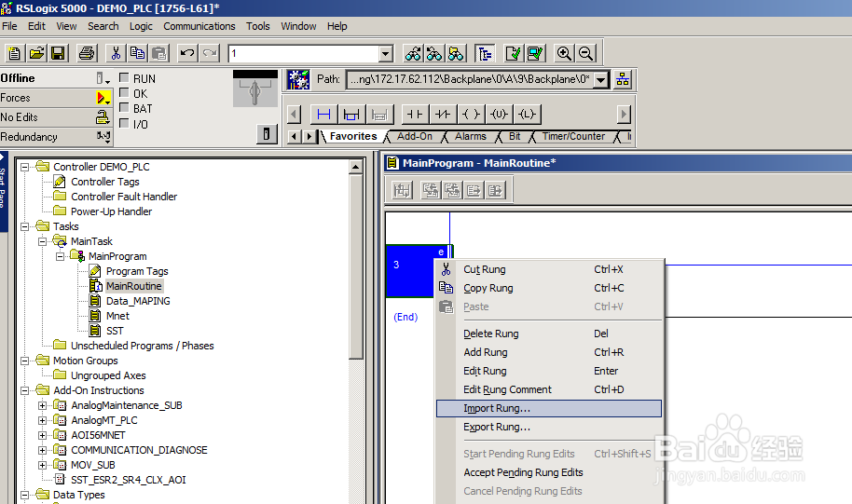The height and width of the screenshot is (504, 852).
Task: Click the Undo arrow icon
Action: point(187,53)
